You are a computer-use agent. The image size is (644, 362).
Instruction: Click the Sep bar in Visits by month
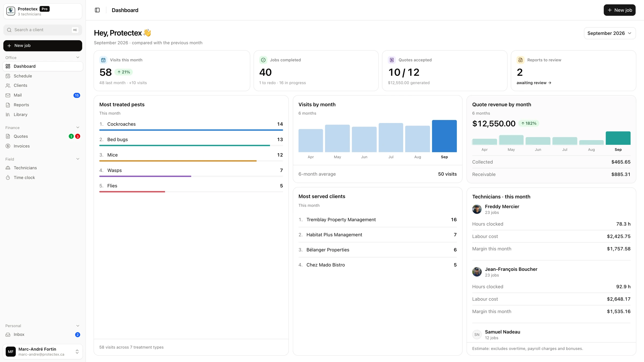tap(444, 136)
